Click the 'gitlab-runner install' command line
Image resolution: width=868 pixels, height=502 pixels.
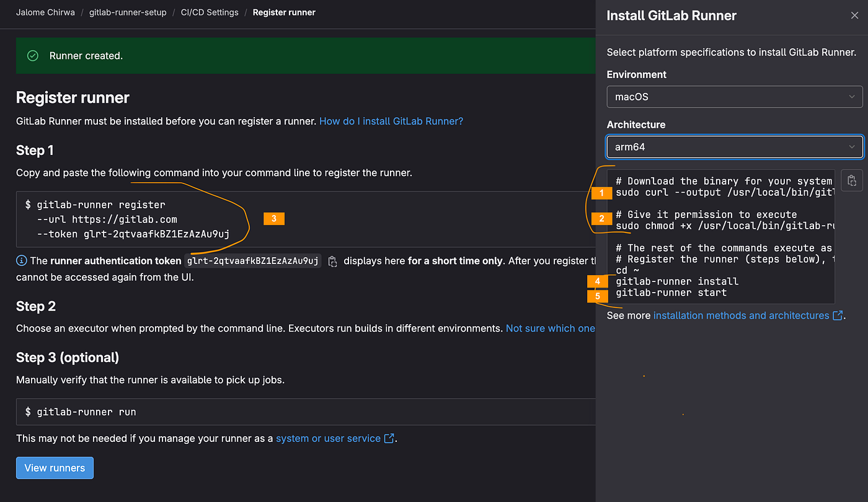pos(677,281)
